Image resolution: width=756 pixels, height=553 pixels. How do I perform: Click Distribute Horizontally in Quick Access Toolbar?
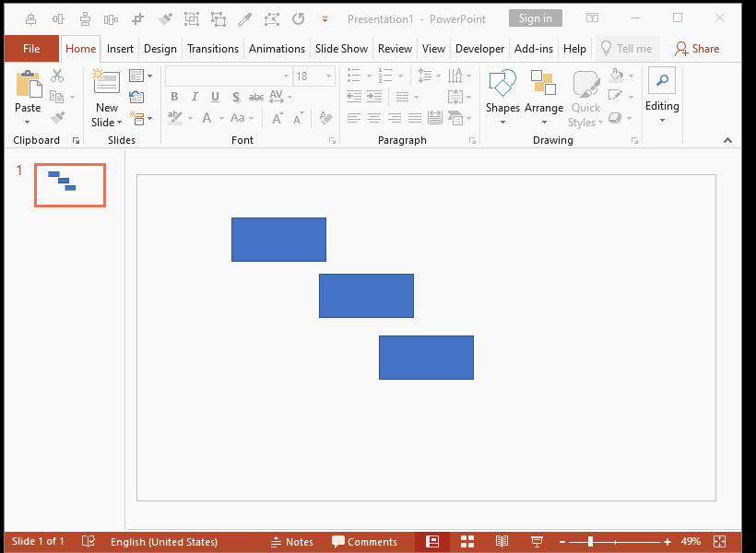[x=111, y=19]
